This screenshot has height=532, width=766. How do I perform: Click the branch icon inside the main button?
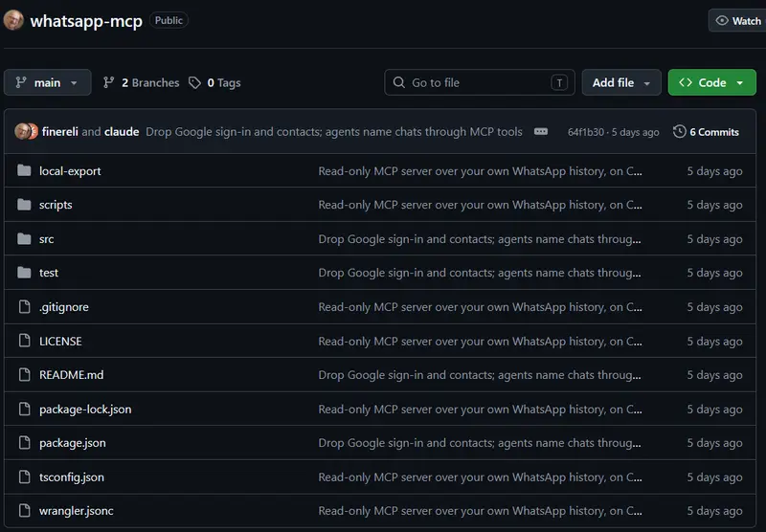[x=20, y=82]
